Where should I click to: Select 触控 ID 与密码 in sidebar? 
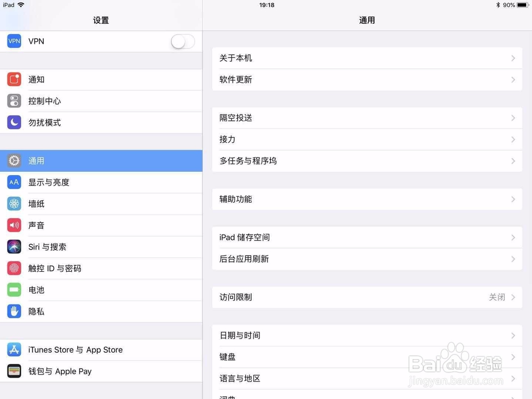click(x=101, y=268)
